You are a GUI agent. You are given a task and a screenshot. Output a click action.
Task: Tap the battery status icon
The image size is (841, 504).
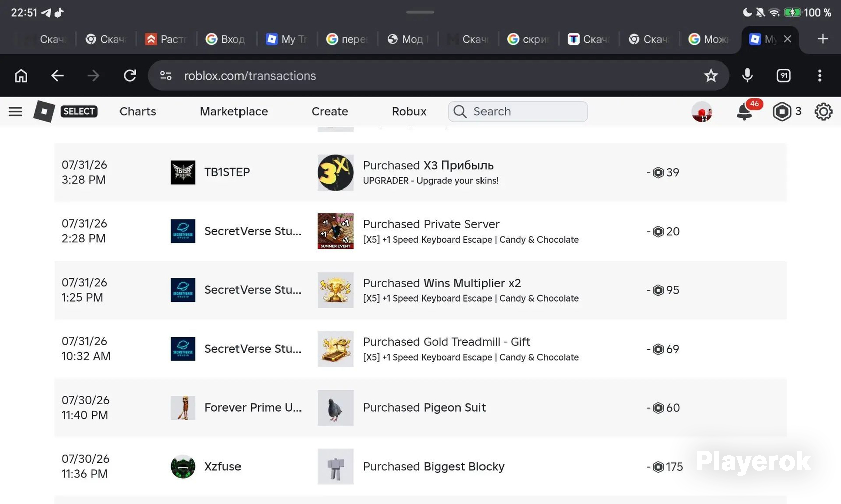792,12
